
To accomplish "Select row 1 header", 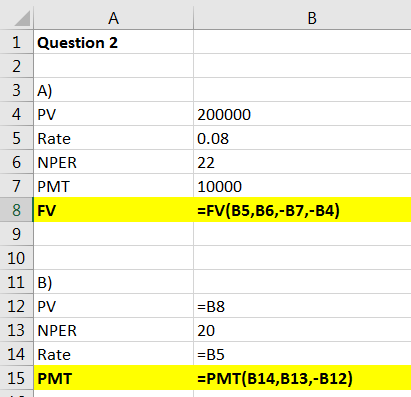I will [x=16, y=42].
